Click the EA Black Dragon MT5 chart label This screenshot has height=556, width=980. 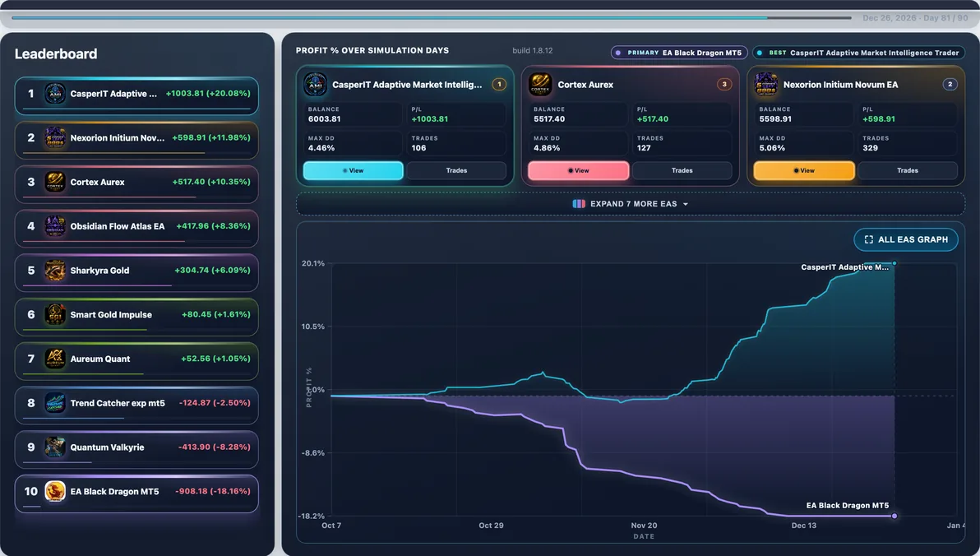point(847,505)
